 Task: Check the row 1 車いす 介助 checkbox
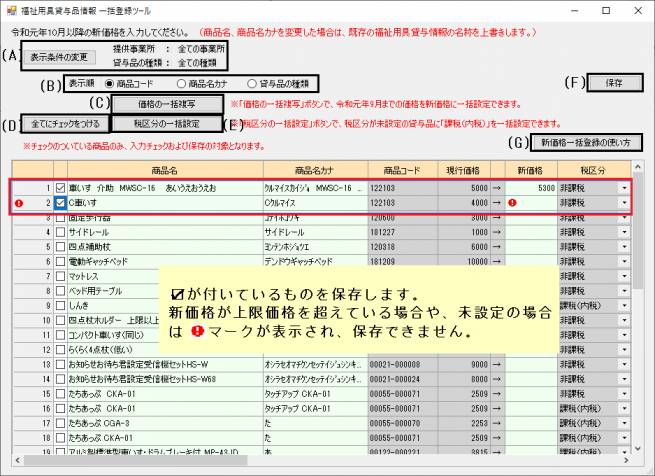(60, 187)
